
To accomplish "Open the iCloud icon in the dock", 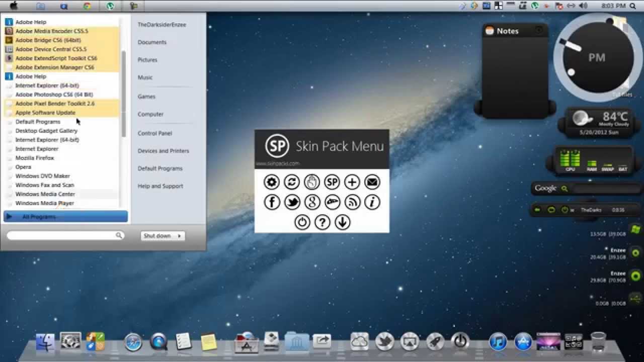I will 360,341.
